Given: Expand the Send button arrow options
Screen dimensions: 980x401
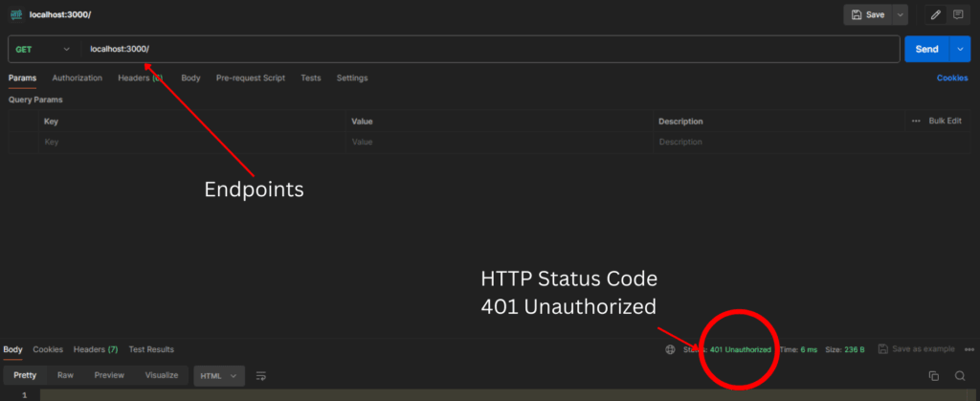Looking at the screenshot, I should pyautogui.click(x=961, y=49).
